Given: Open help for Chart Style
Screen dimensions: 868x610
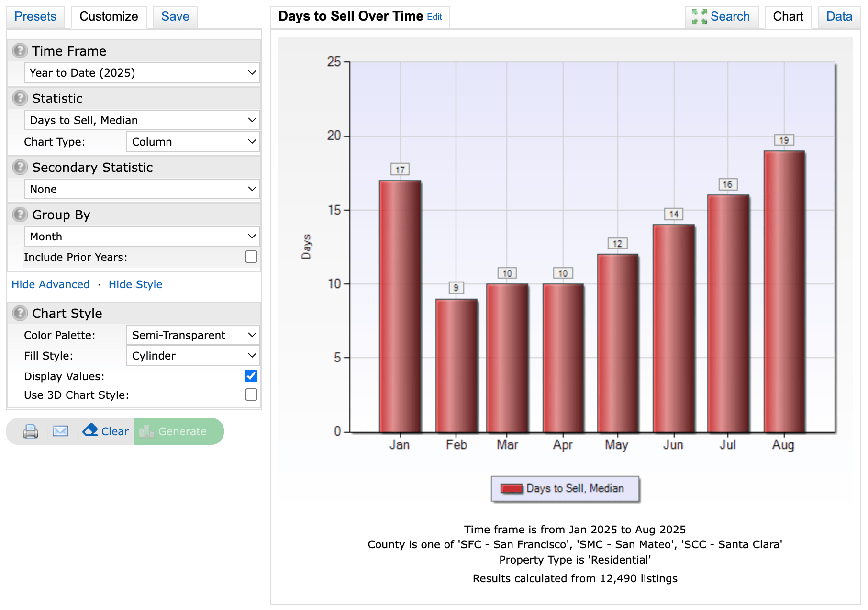Looking at the screenshot, I should coord(20,313).
